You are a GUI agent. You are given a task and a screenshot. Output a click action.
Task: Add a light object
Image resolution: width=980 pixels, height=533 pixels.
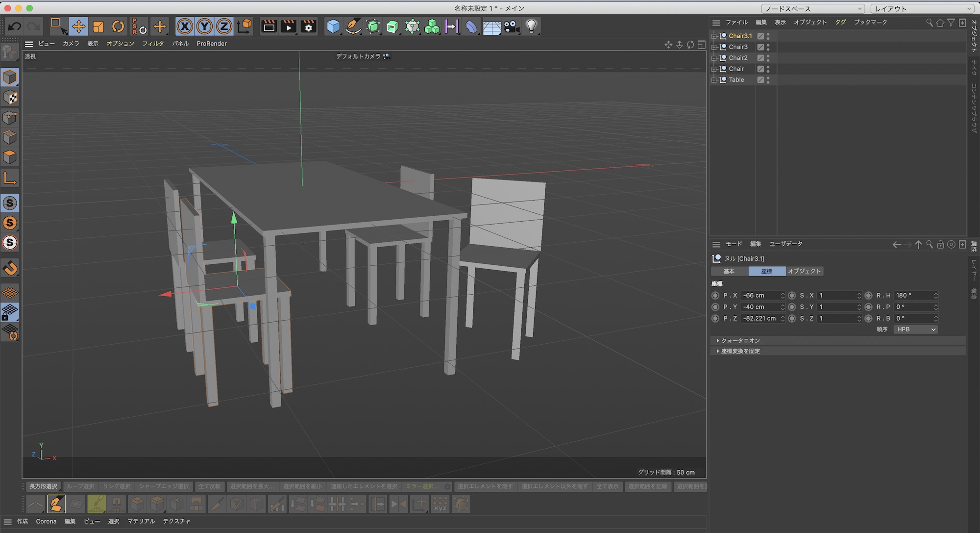531,26
